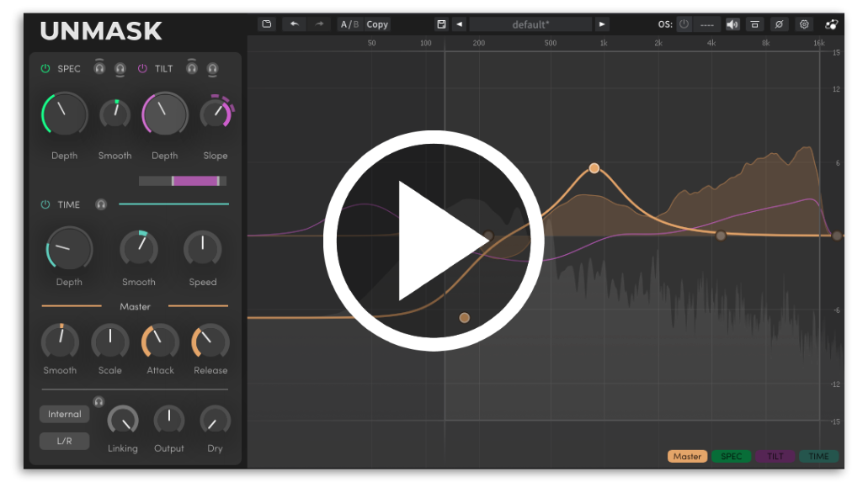Click the Internal sidechain button
The height and width of the screenshot is (482, 868).
64,414
